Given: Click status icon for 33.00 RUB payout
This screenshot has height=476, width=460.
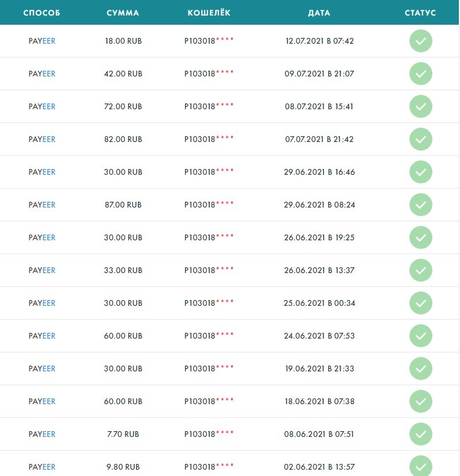Looking at the screenshot, I should point(420,270).
